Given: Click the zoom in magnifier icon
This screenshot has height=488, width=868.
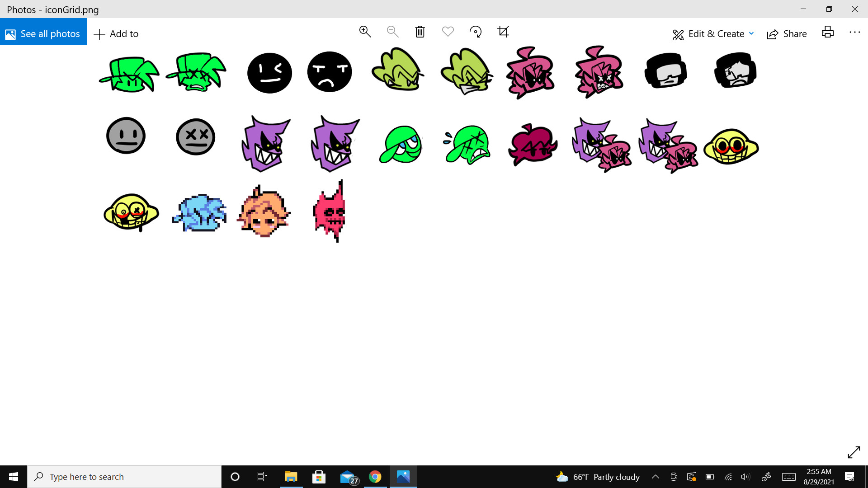Looking at the screenshot, I should click(365, 32).
